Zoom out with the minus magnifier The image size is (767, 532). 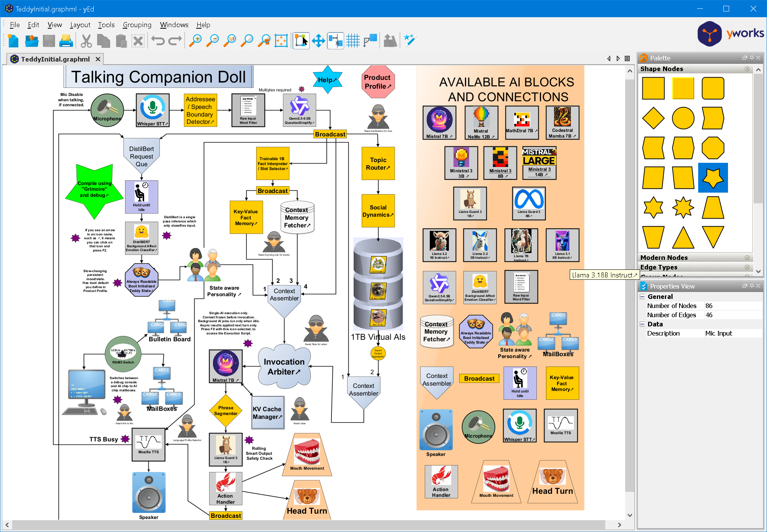[213, 41]
